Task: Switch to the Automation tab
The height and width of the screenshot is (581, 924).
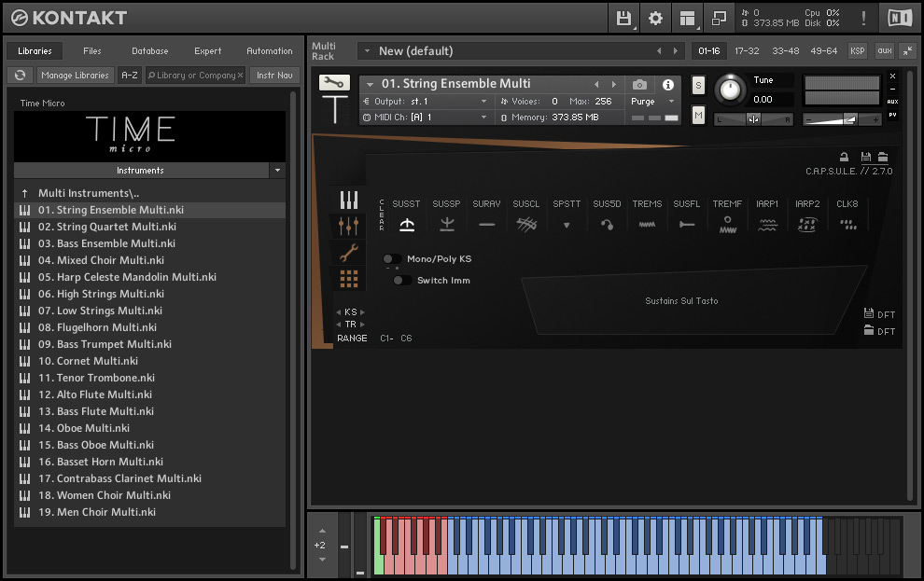Action: (x=269, y=51)
